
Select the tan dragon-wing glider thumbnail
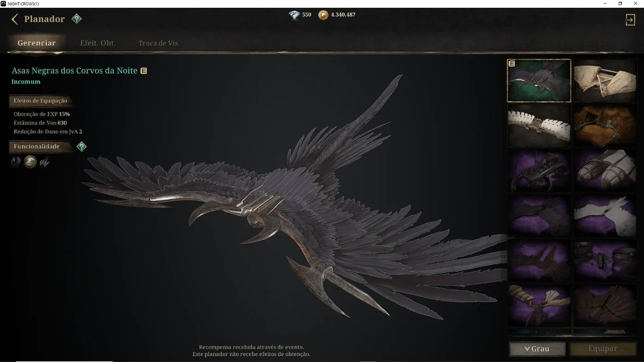click(x=539, y=305)
